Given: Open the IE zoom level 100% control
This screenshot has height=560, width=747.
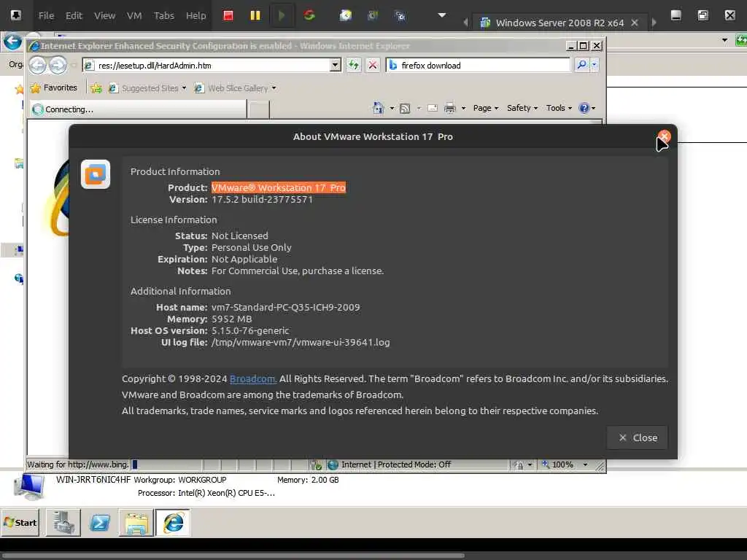Looking at the screenshot, I should pos(565,464).
